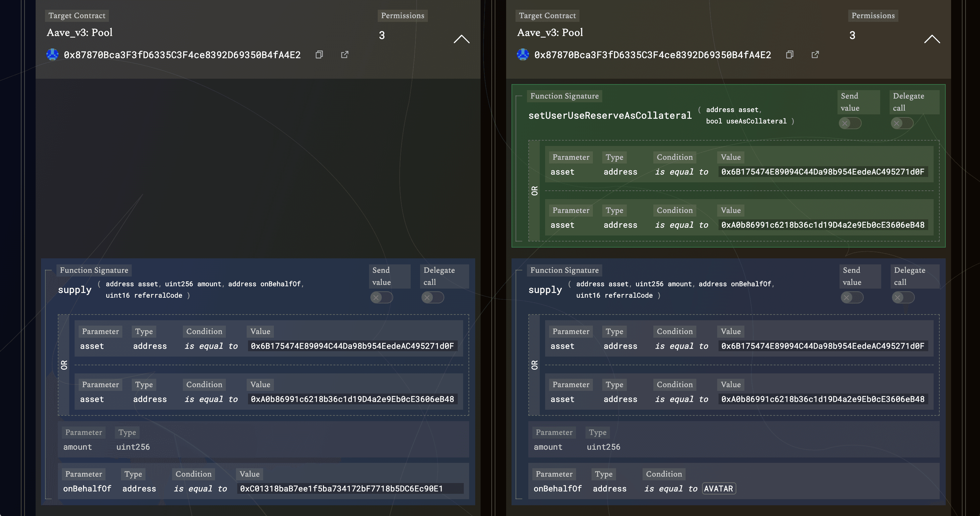
Task: Click the bool useAsCollateral argument text
Action: point(746,121)
